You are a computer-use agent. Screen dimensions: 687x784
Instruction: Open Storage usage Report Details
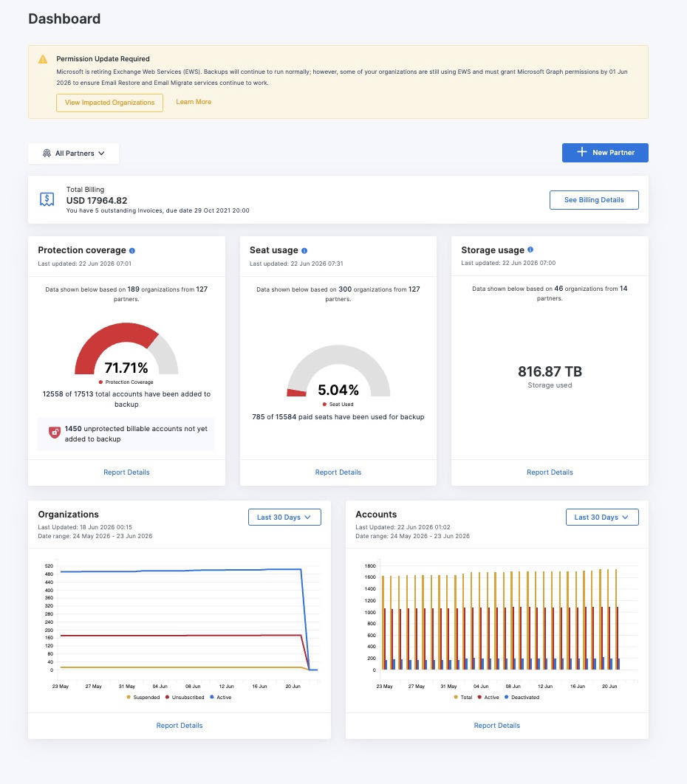point(550,472)
